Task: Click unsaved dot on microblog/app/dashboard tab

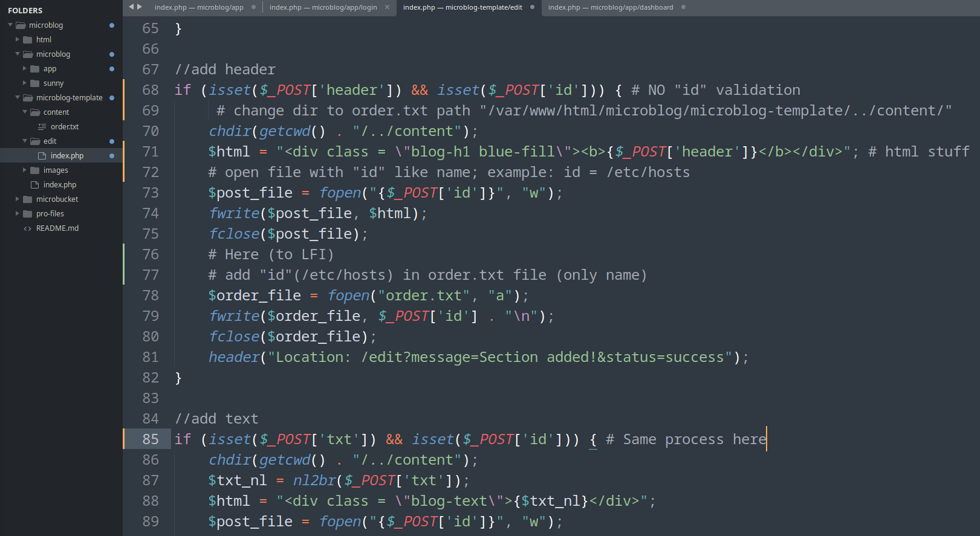Action: point(683,7)
